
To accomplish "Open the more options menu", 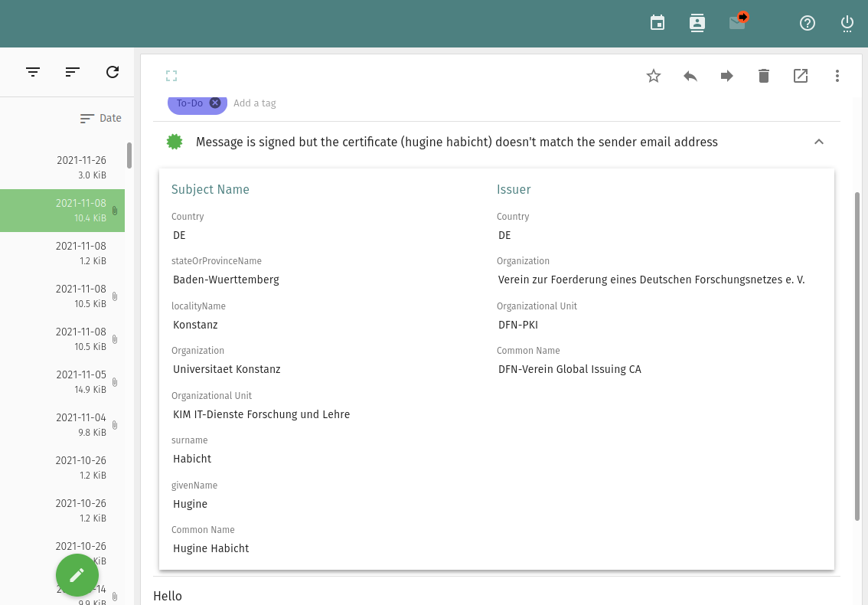I will click(x=837, y=76).
